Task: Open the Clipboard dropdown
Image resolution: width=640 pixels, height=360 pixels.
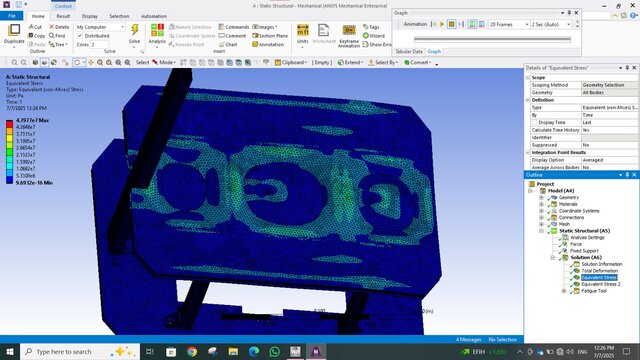Action: (291, 62)
